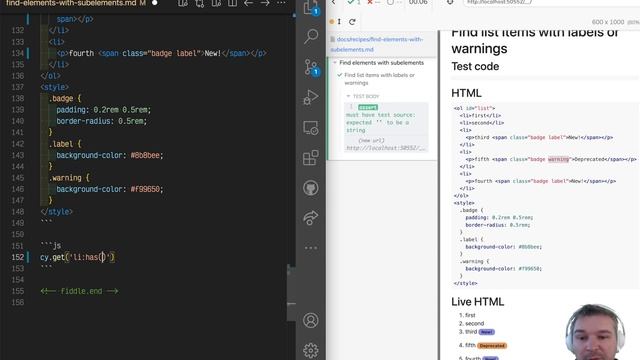Click the 'Test code' heading in preview

tap(475, 67)
